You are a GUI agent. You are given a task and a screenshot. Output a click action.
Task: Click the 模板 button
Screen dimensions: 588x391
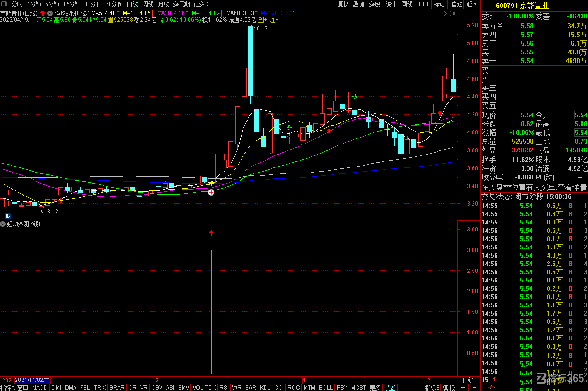[x=449, y=387]
